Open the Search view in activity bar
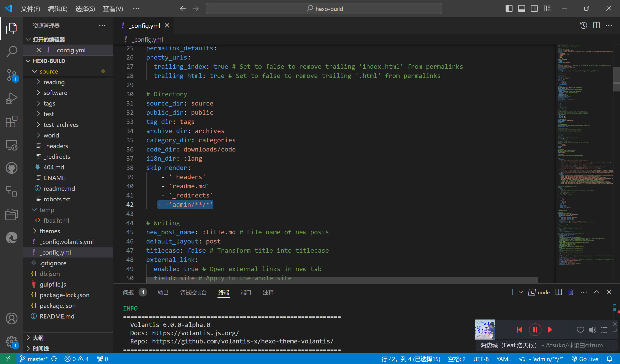620x364 pixels. [x=12, y=52]
